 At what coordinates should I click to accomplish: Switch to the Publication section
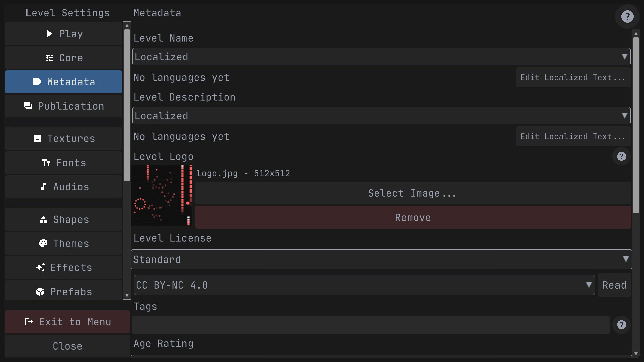click(63, 106)
